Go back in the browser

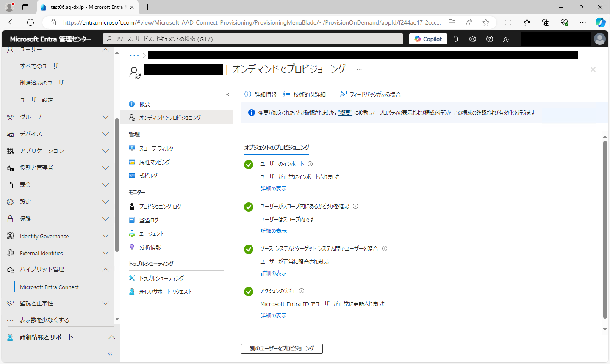[12, 22]
